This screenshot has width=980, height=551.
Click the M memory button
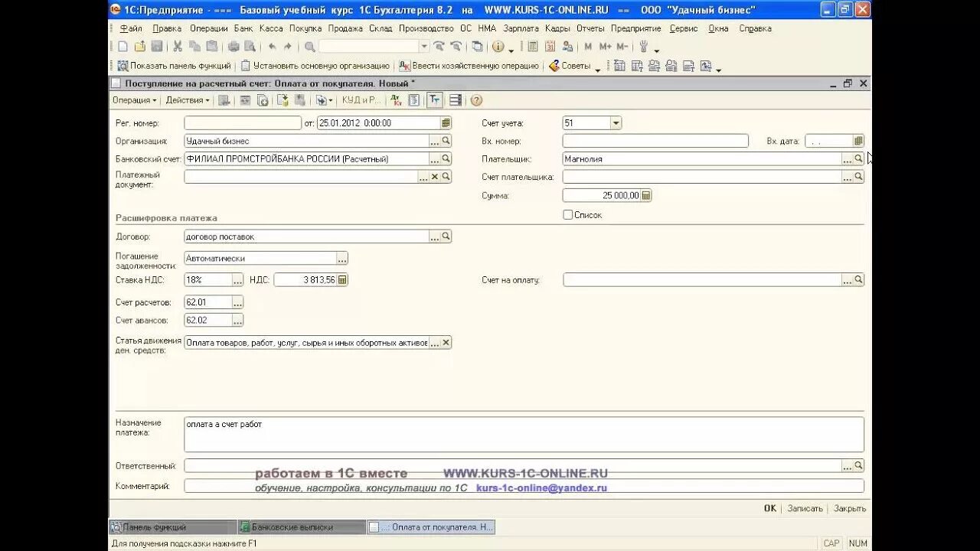coord(588,47)
